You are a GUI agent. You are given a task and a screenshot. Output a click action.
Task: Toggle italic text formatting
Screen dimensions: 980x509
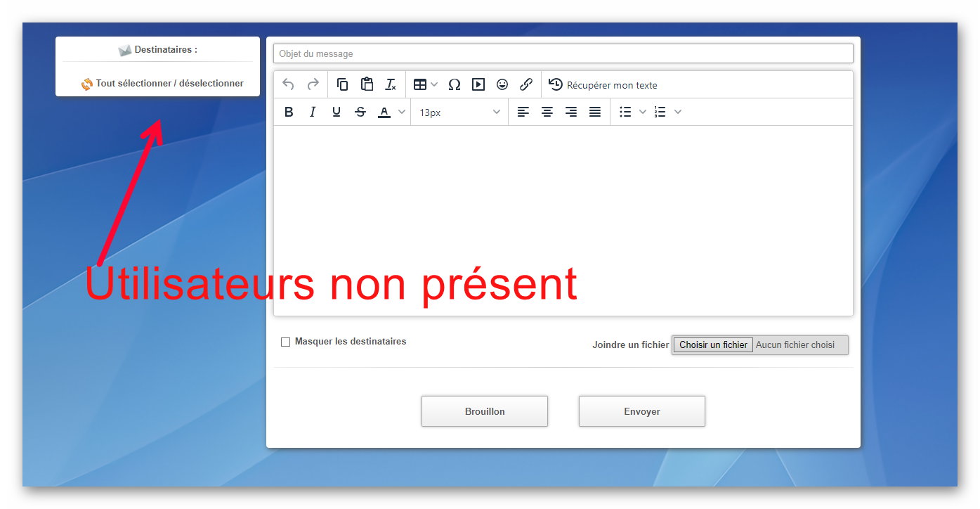[x=313, y=112]
